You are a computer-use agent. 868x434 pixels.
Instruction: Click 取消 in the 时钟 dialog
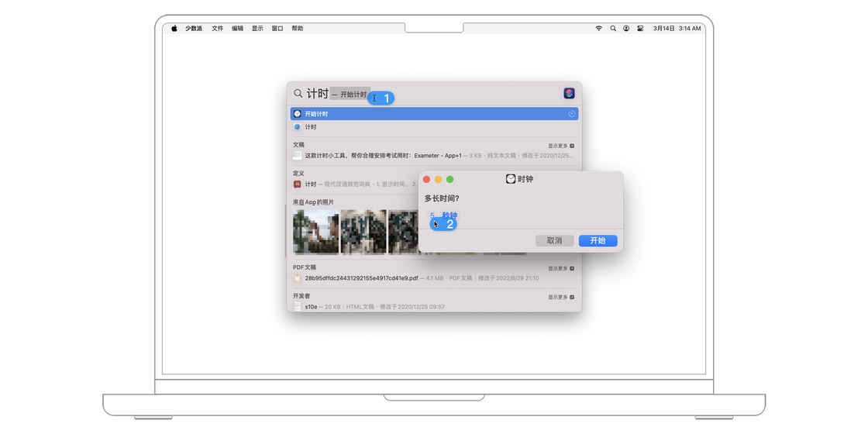(554, 241)
